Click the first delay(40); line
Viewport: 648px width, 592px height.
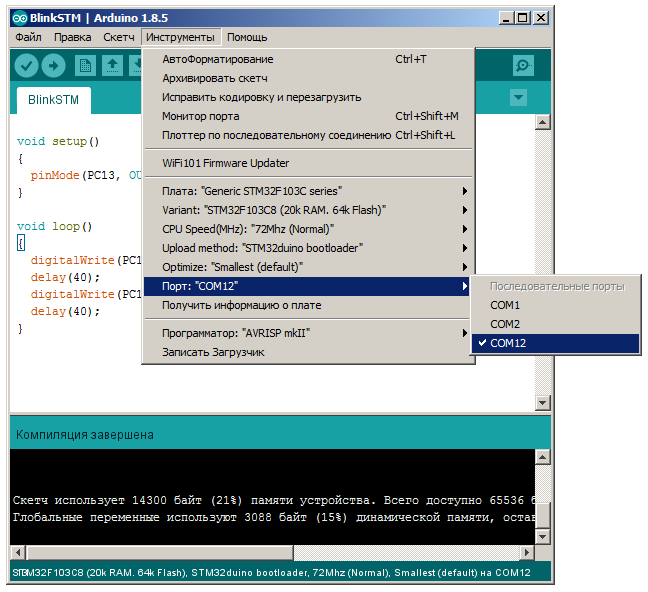(65, 277)
